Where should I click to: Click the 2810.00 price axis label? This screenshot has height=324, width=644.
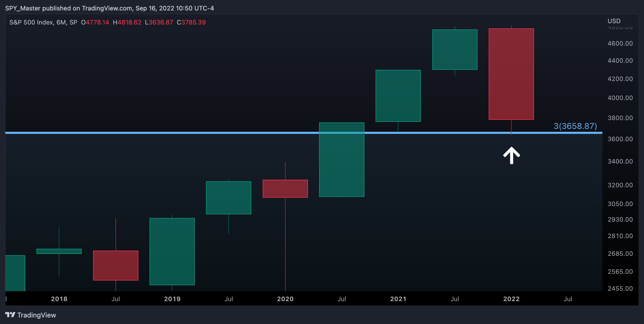coord(620,236)
